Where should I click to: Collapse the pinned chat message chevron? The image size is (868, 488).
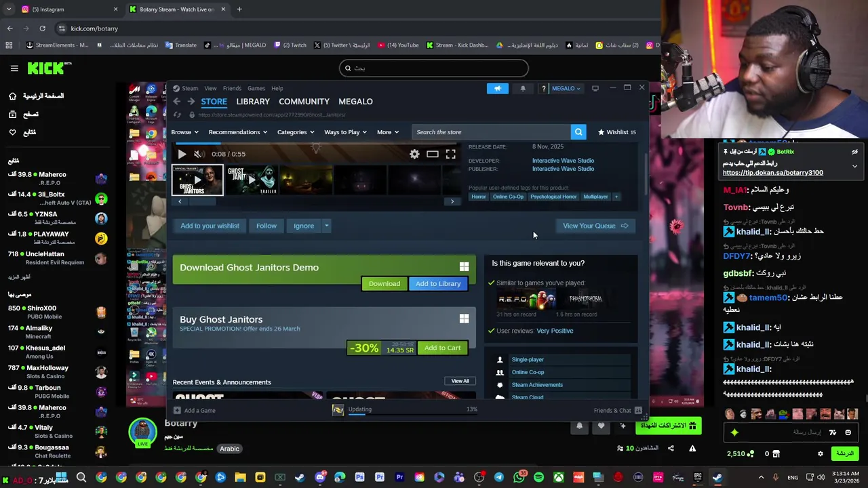(854, 166)
